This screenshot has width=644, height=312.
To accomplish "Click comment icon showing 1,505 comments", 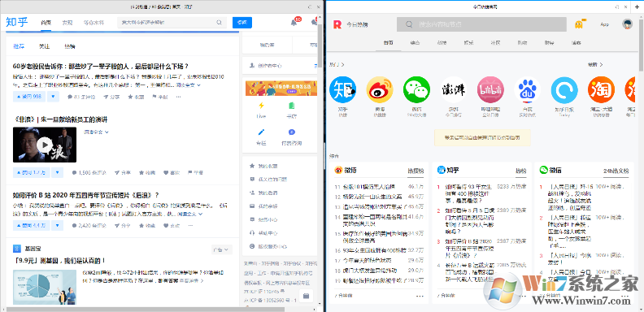I will click(74, 173).
